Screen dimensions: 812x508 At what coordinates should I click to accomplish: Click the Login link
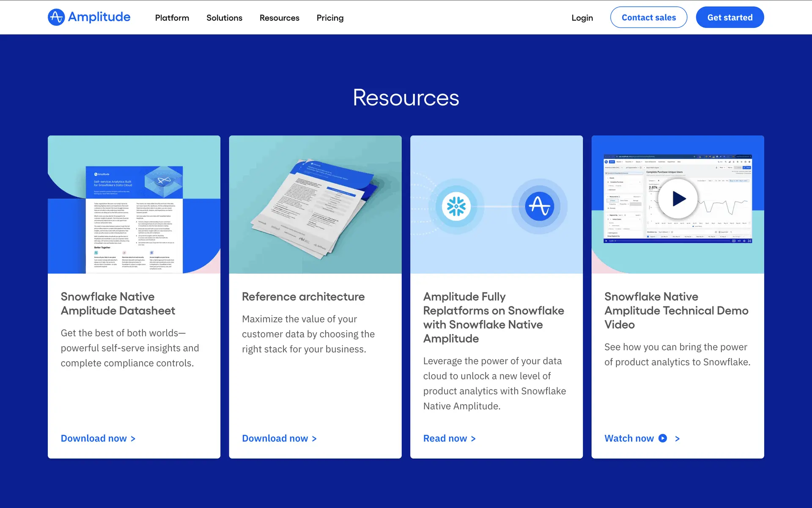pyautogui.click(x=582, y=18)
